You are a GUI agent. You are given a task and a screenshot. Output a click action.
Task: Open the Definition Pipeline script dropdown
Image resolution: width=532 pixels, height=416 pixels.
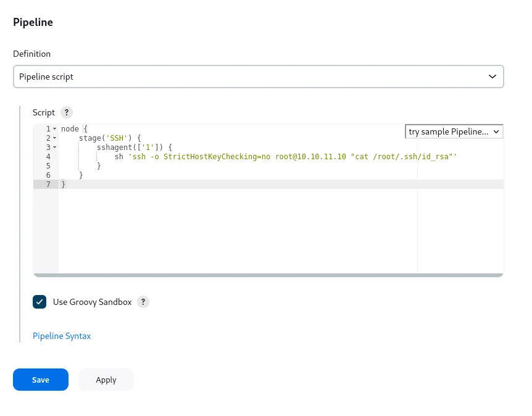pyautogui.click(x=258, y=77)
